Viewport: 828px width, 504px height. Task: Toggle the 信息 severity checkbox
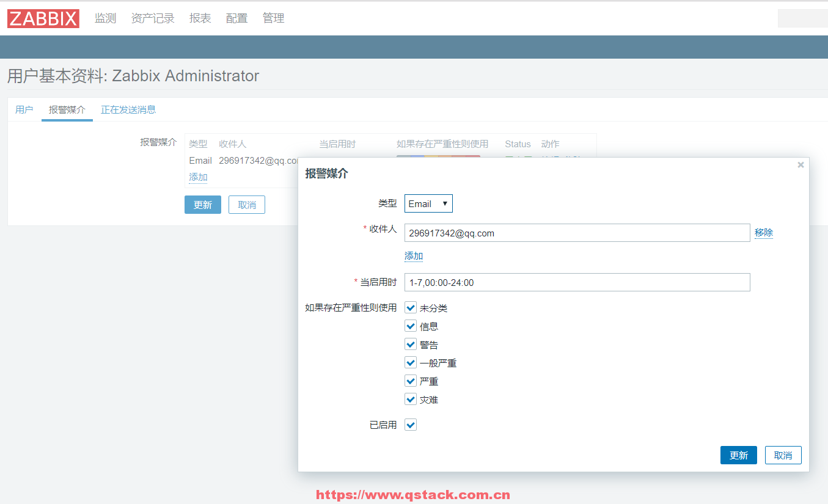point(411,326)
